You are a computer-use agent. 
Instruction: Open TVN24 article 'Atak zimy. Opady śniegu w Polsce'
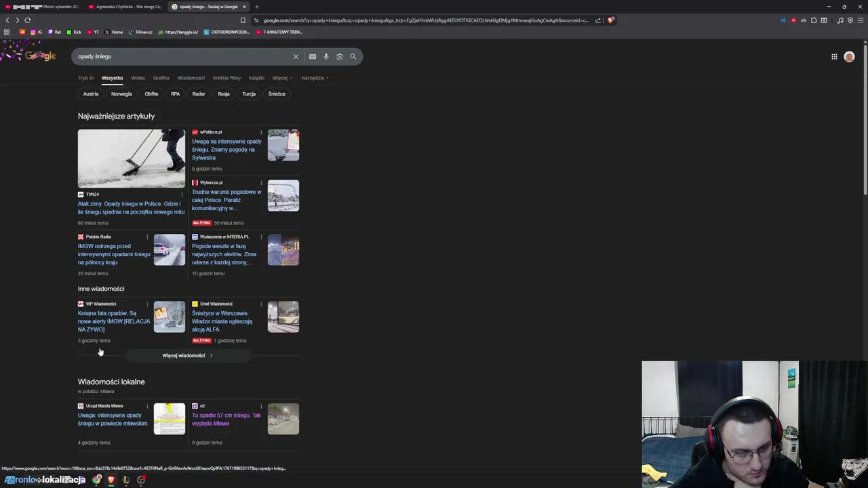pos(131,208)
